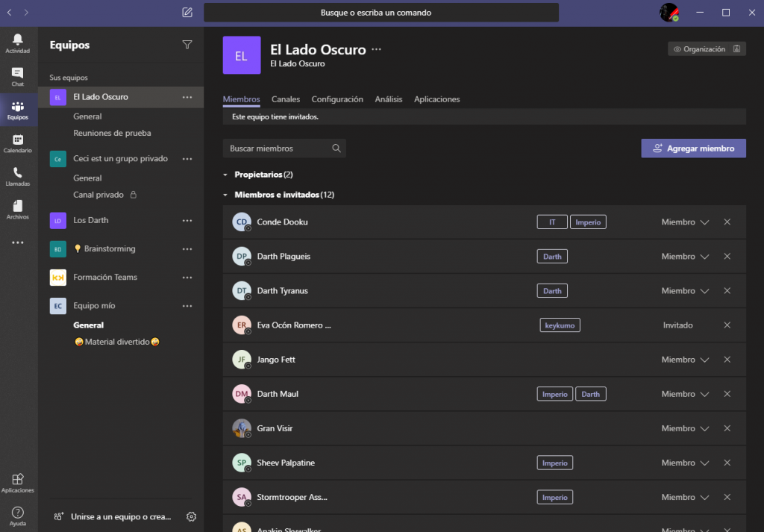Click the Unirse a un equipo link
The height and width of the screenshot is (532, 764).
point(119,516)
